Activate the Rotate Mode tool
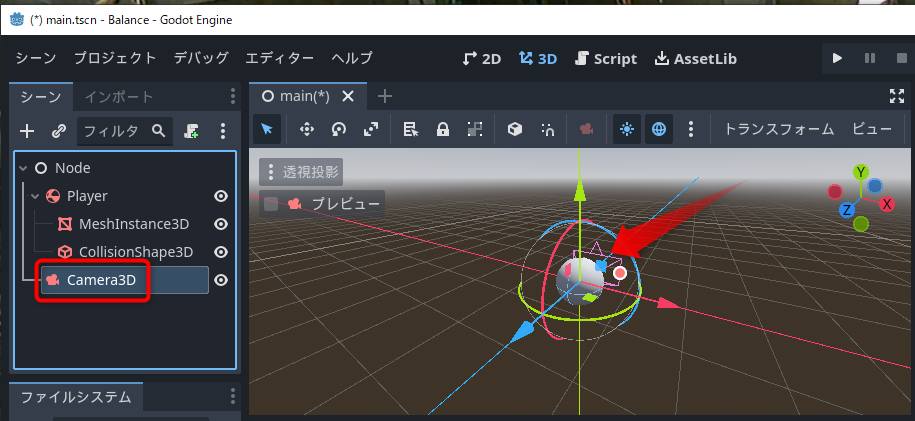This screenshot has width=915, height=421. tap(339, 129)
